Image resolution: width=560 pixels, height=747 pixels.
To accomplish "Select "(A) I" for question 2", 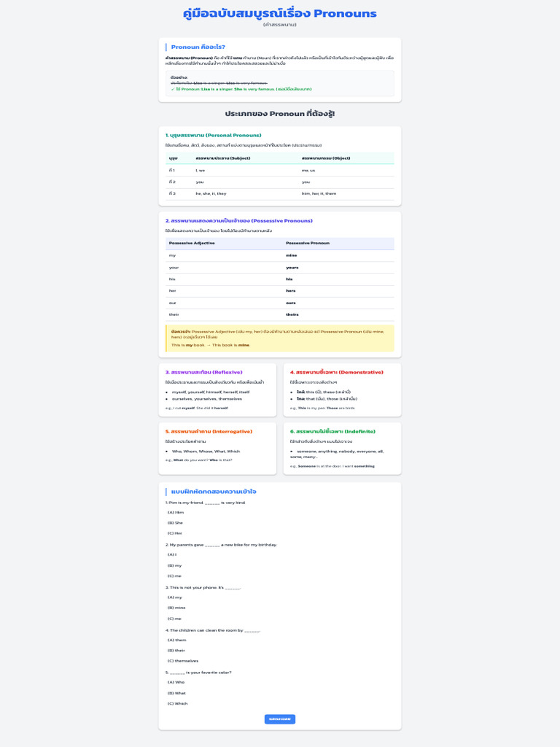I will click(172, 554).
